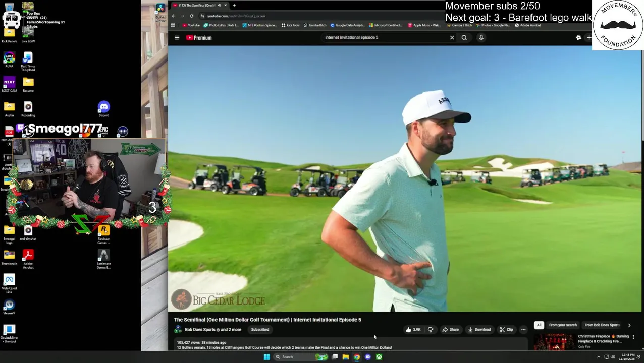The width and height of the screenshot is (644, 363).
Task: Open the Chrome apps grid in the bookmarks bar
Action: point(173,25)
